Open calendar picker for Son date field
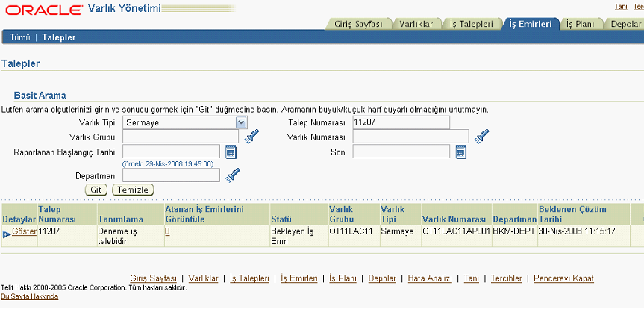The image size is (644, 321). 461,152
